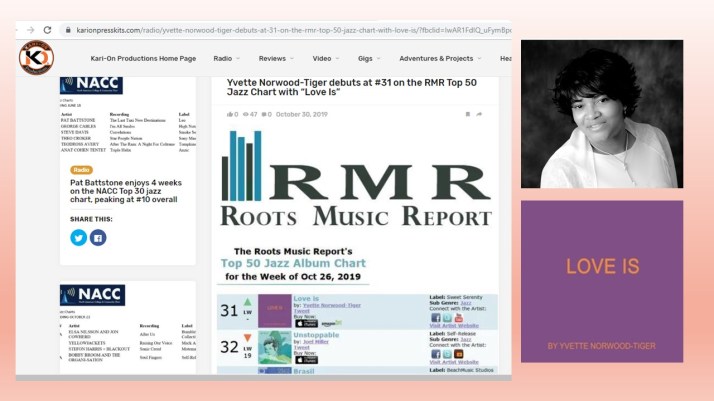The image size is (714, 401).
Task: Click the browser forward arrow button
Action: tap(31, 30)
